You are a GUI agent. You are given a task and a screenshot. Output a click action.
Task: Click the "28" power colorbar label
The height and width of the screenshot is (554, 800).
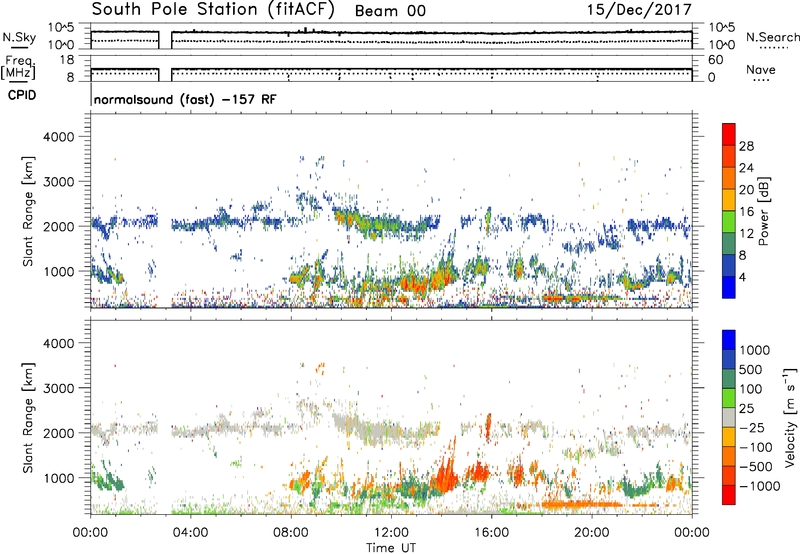tap(746, 146)
